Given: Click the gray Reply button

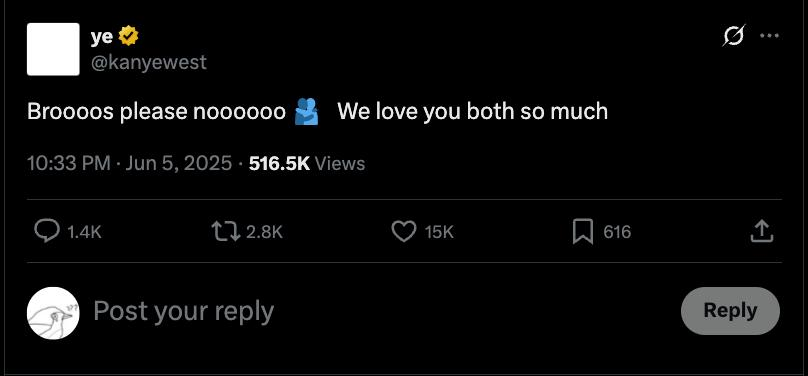Looking at the screenshot, I should pos(730,311).
